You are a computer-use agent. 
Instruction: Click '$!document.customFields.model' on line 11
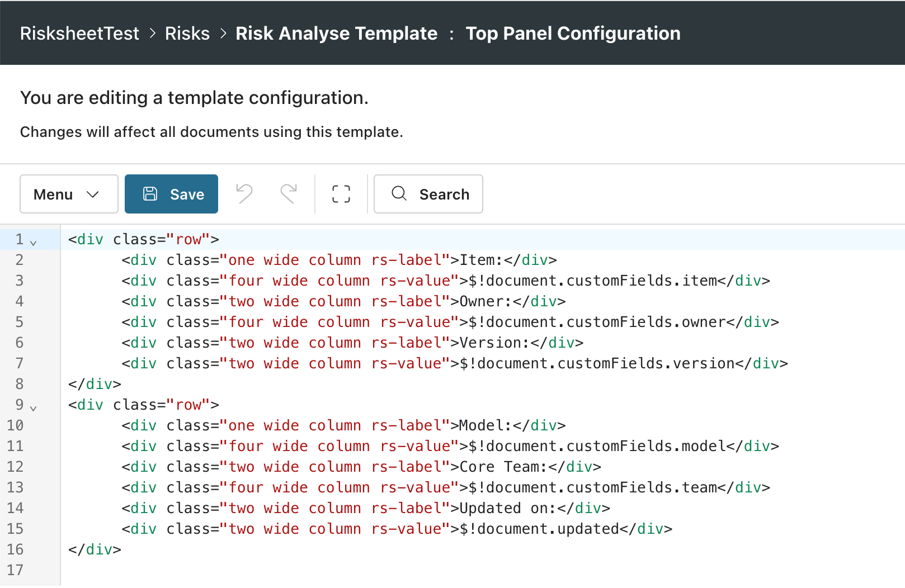click(597, 446)
